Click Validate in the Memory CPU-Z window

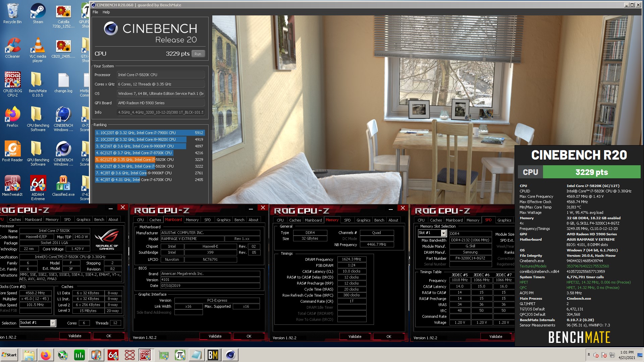355,337
